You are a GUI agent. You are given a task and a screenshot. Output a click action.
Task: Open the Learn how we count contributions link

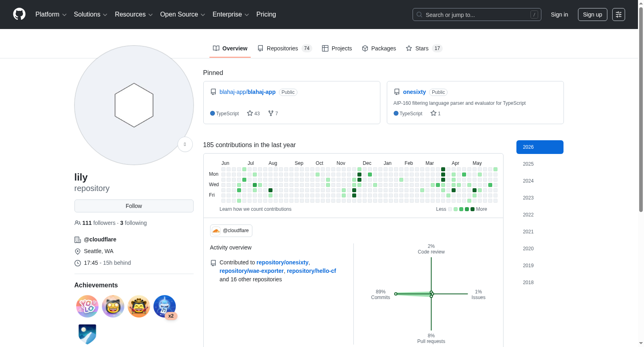[x=256, y=209]
